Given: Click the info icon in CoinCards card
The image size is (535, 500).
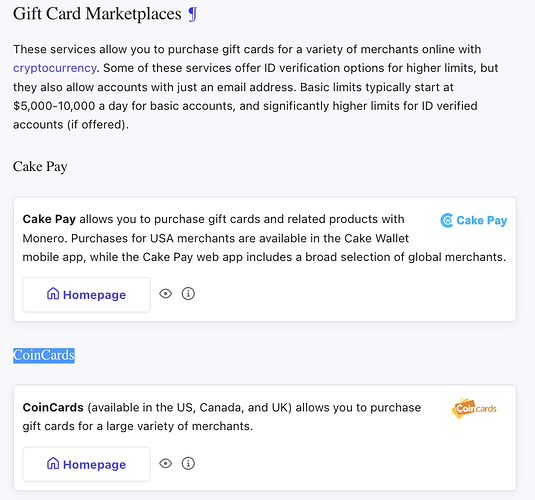Looking at the screenshot, I should click(188, 463).
